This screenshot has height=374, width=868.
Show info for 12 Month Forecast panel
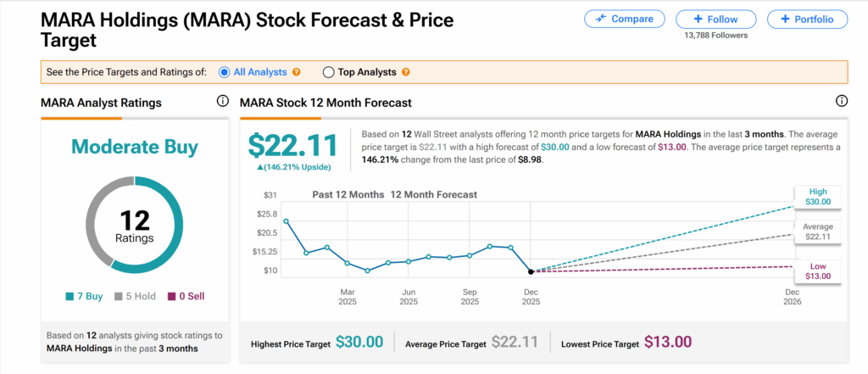[x=842, y=102]
